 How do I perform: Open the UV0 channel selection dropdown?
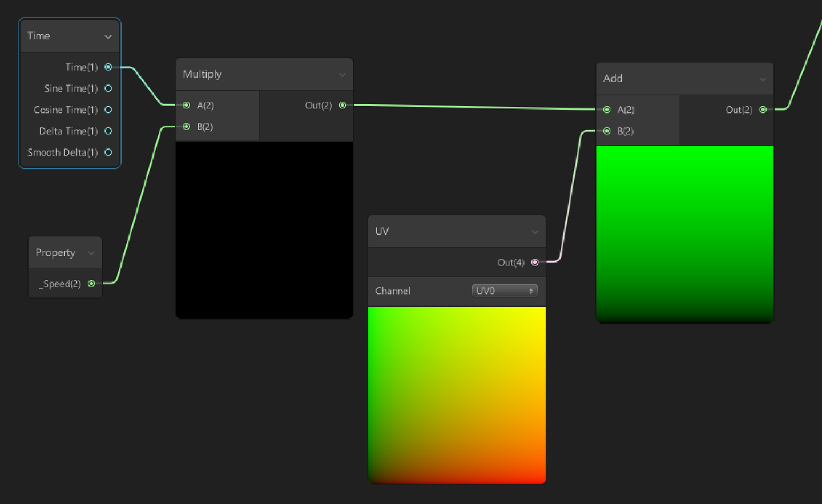coord(504,291)
